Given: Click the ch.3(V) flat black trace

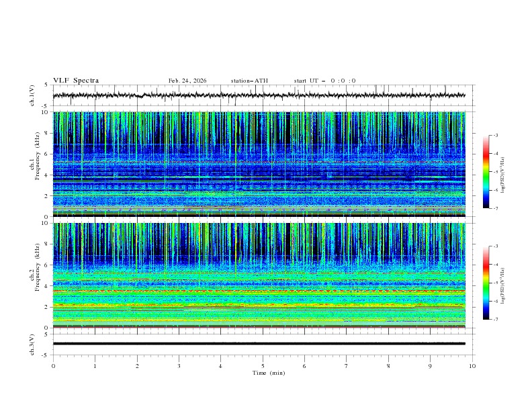Looking at the screenshot, I should point(259,344).
